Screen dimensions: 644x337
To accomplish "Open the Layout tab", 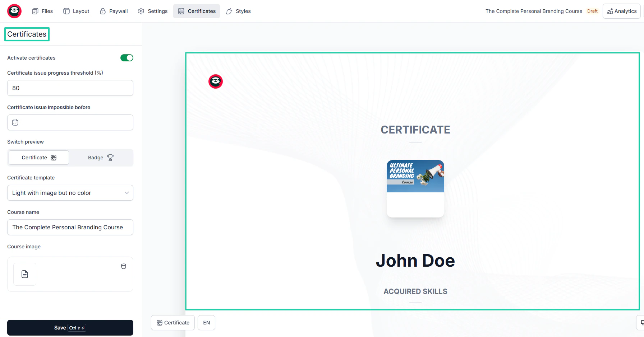I will (x=76, y=11).
